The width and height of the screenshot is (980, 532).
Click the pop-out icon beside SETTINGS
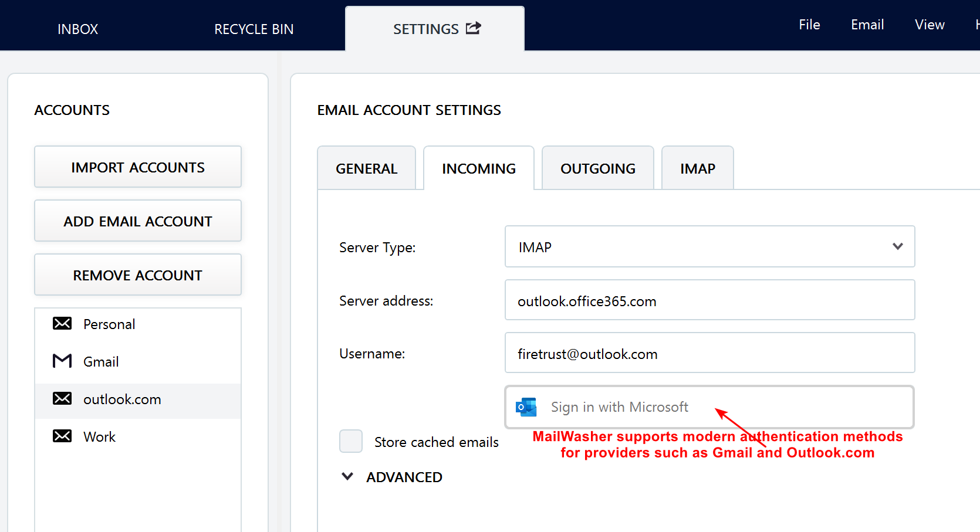474,28
